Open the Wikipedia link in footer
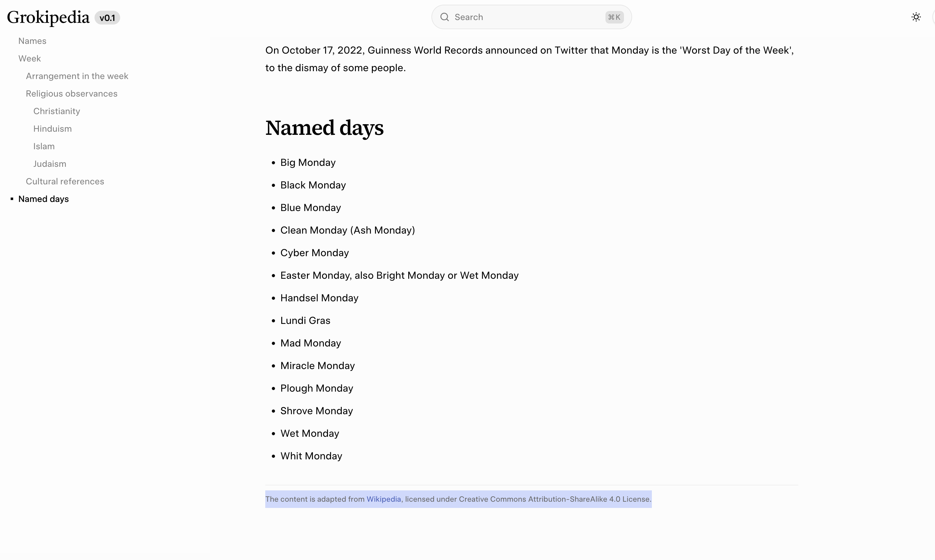The width and height of the screenshot is (935, 560). [383, 499]
